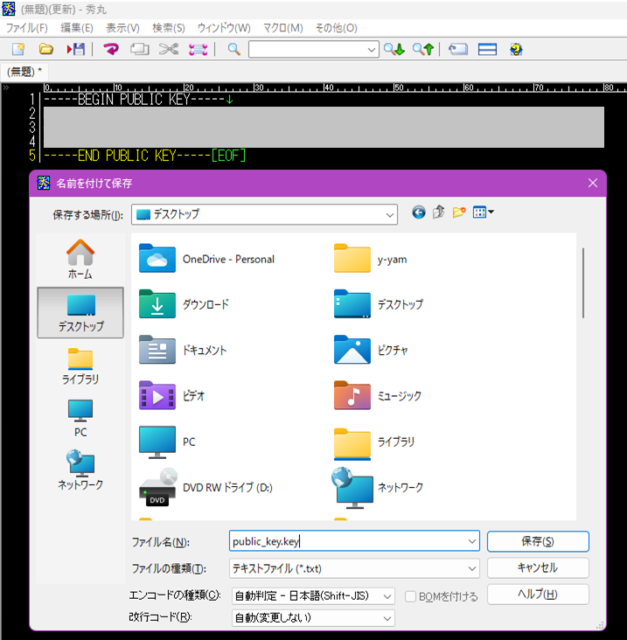Go up one folder level icon
This screenshot has width=627, height=640.
[x=439, y=212]
